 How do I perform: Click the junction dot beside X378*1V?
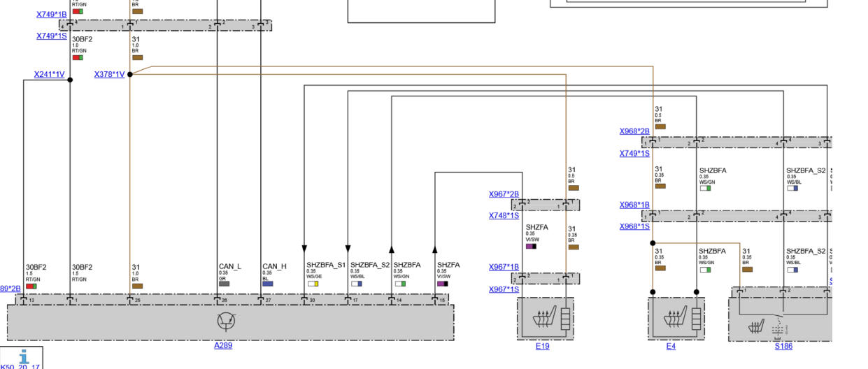[x=130, y=74]
